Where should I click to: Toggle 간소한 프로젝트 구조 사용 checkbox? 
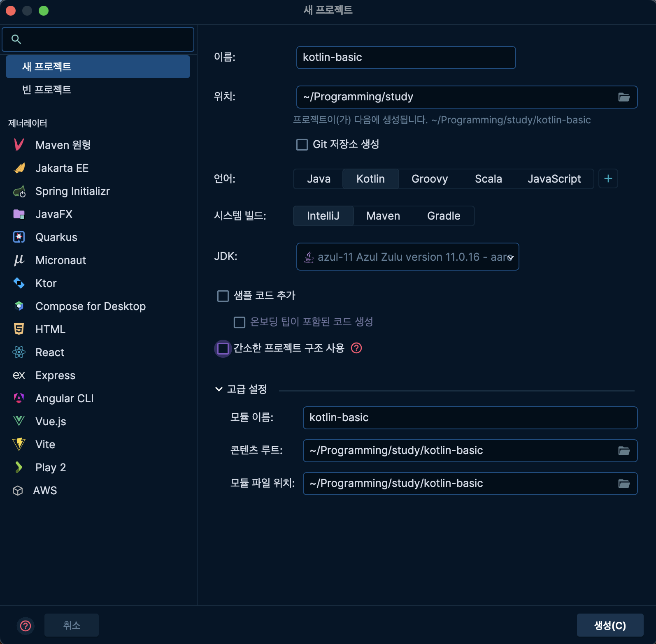click(223, 349)
